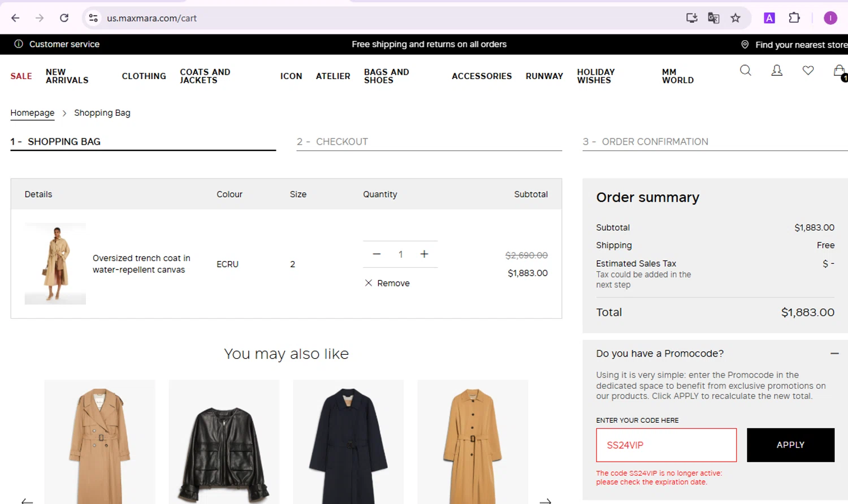Open the wishlist heart icon
848x504 pixels.
808,70
